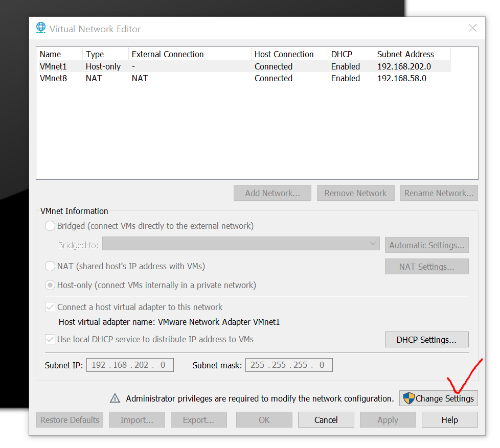Select the NAT radio button
500x448 pixels.
[x=50, y=266]
